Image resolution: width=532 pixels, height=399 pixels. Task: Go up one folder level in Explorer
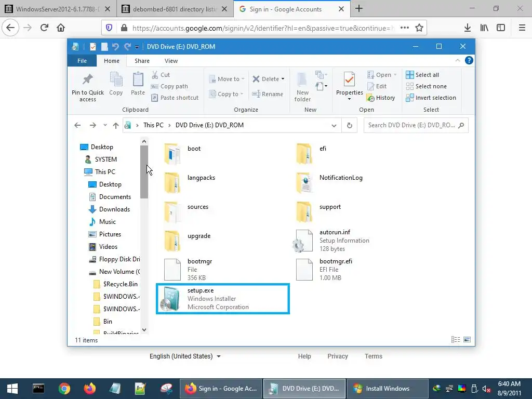[x=116, y=125]
